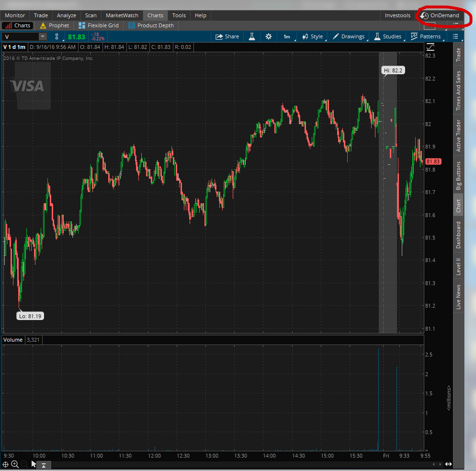476x471 pixels.
Task: Open Flexible Grid sub-tab
Action: (99, 25)
